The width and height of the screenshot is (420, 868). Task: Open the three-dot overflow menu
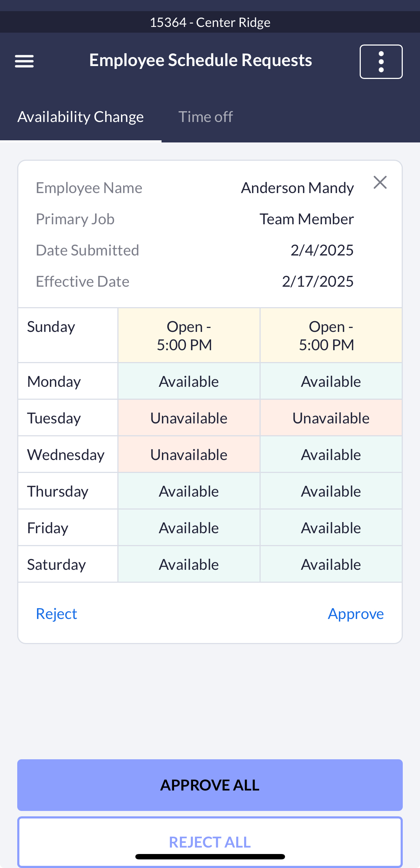pos(381,61)
